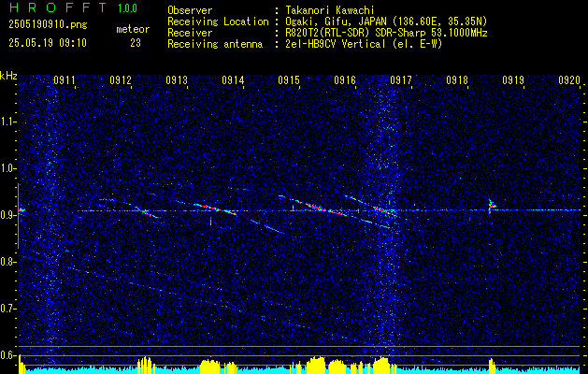This screenshot has height=374, width=588.
Task: Click the Receiving antenna label
Action: [215, 44]
